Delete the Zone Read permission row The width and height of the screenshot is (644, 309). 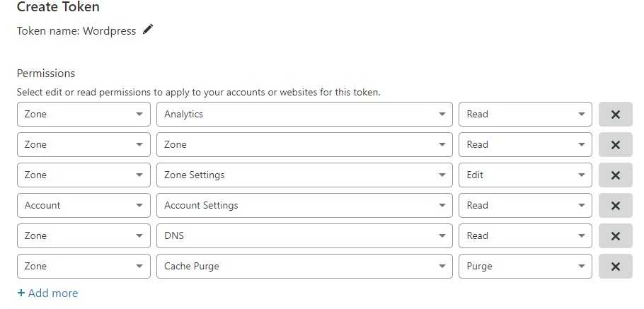[x=615, y=145]
